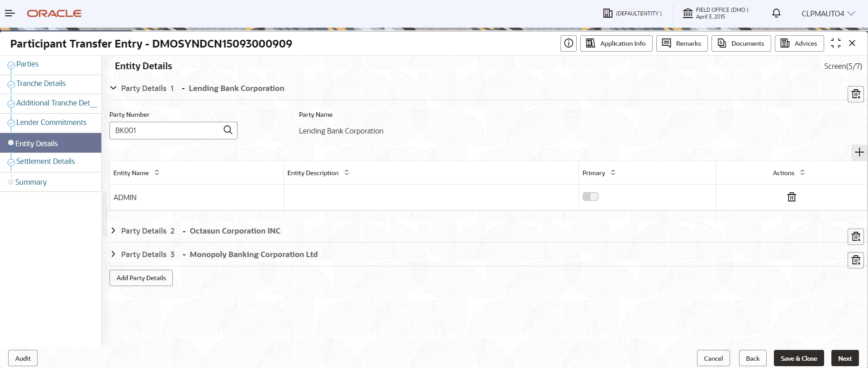Click Save & Close
This screenshot has height=368, width=868.
pyautogui.click(x=799, y=358)
